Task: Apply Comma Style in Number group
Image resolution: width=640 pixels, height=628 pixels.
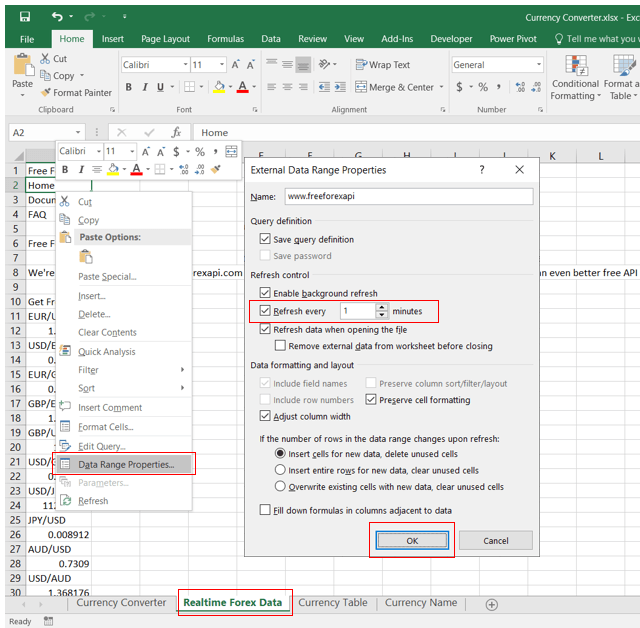Action: [498, 87]
